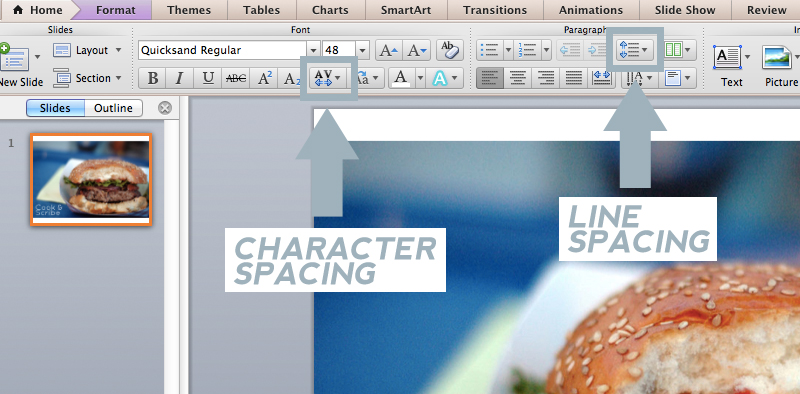Toggle underline formatting
This screenshot has height=394, width=800.
point(207,78)
